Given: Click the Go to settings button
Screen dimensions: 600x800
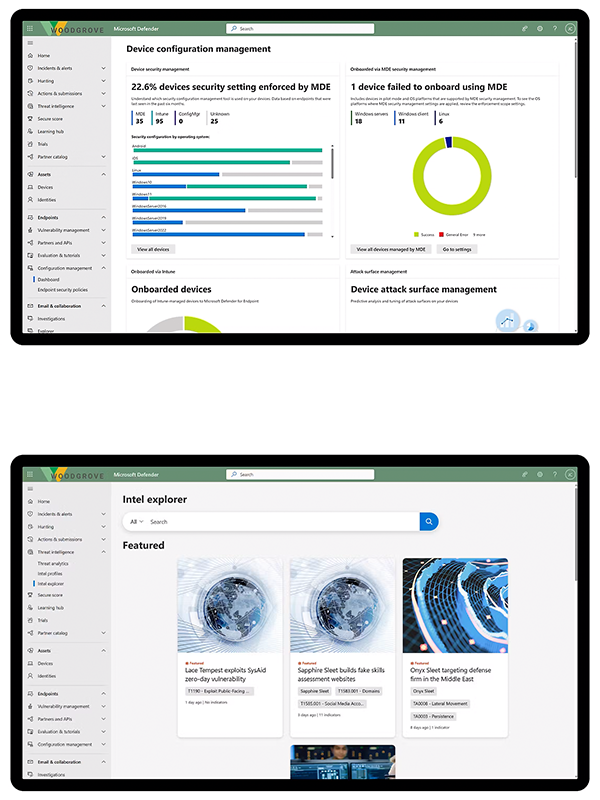Looking at the screenshot, I should pos(457,249).
